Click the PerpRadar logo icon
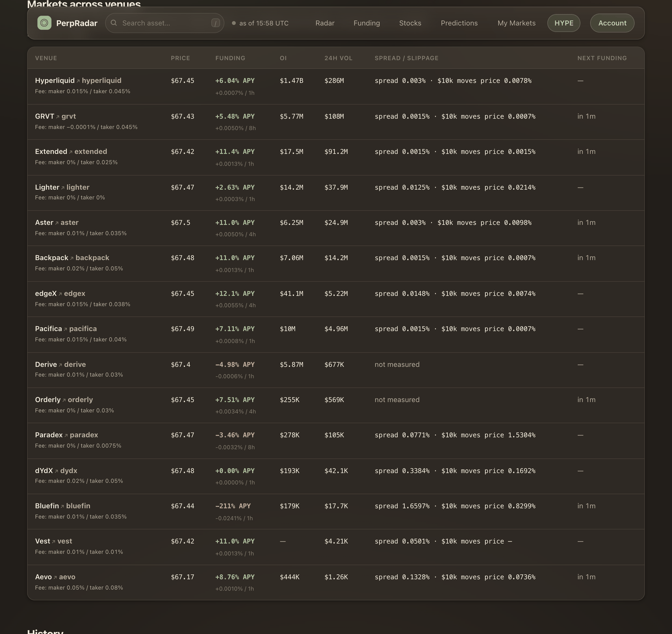The width and height of the screenshot is (672, 634). pyautogui.click(x=44, y=23)
